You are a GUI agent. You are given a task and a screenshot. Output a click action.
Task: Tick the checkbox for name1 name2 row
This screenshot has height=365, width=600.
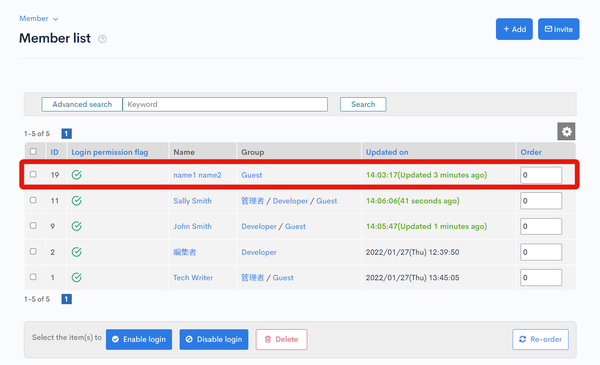(x=33, y=174)
